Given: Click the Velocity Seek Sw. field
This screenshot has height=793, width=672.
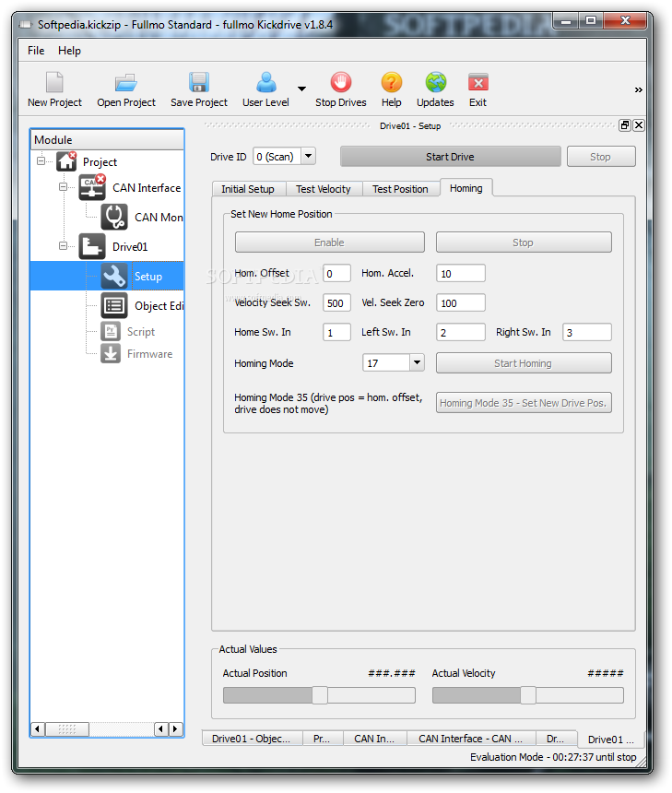Looking at the screenshot, I should [x=336, y=303].
